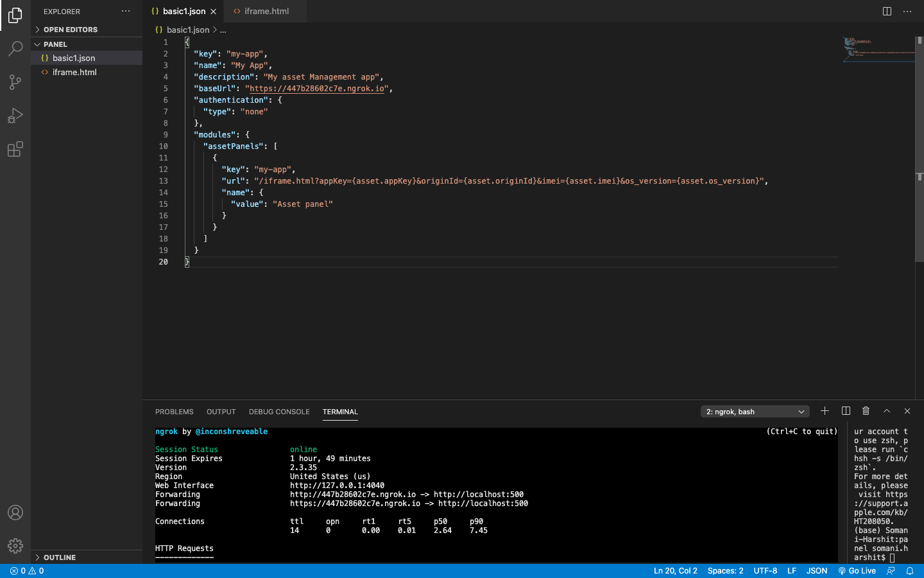924x578 pixels.
Task: Add a new terminal with plus icon
Action: tap(825, 411)
